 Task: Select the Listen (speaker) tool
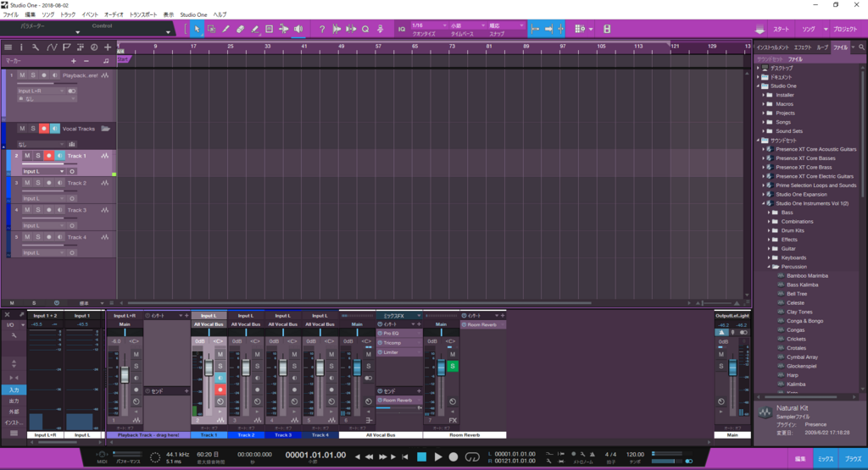(x=298, y=29)
